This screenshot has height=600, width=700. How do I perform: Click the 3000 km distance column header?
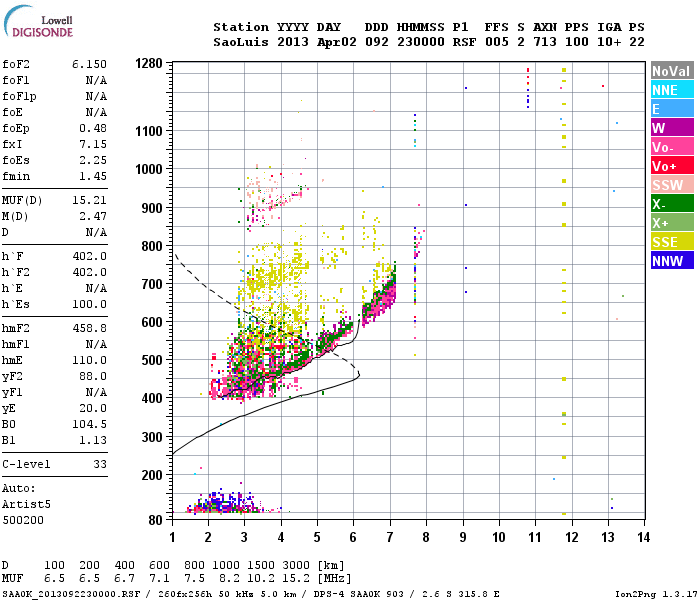coord(296,566)
